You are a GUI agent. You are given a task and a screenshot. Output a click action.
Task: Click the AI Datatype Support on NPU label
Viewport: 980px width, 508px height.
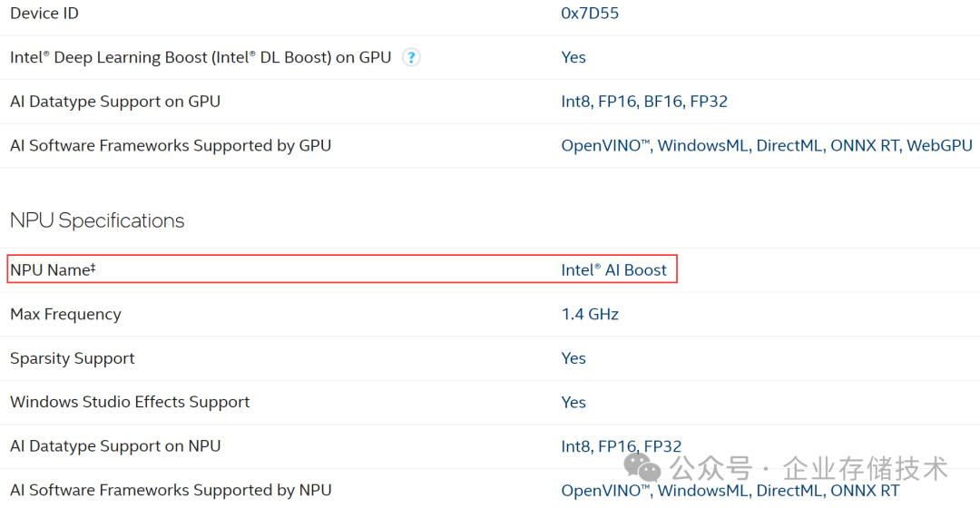[x=115, y=446]
